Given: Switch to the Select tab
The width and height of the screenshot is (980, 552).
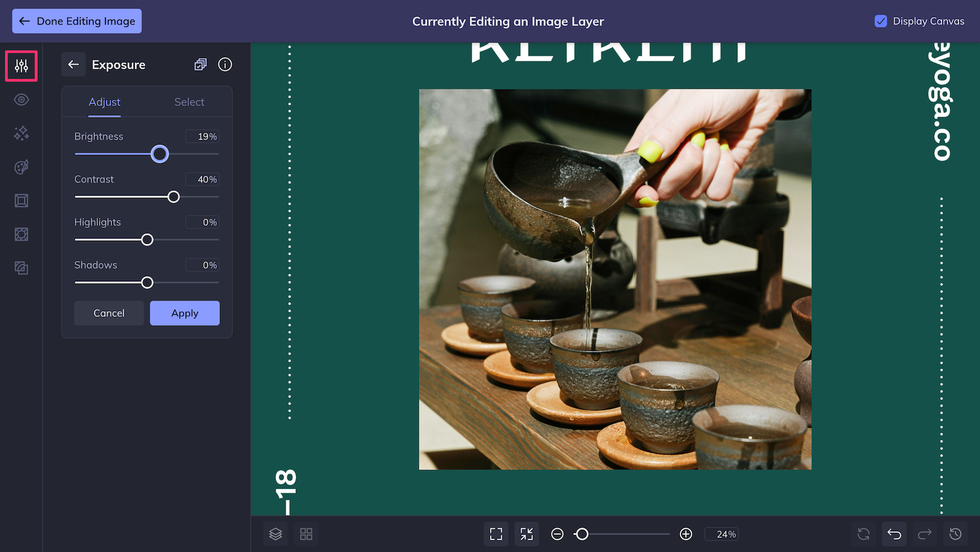Looking at the screenshot, I should (189, 102).
